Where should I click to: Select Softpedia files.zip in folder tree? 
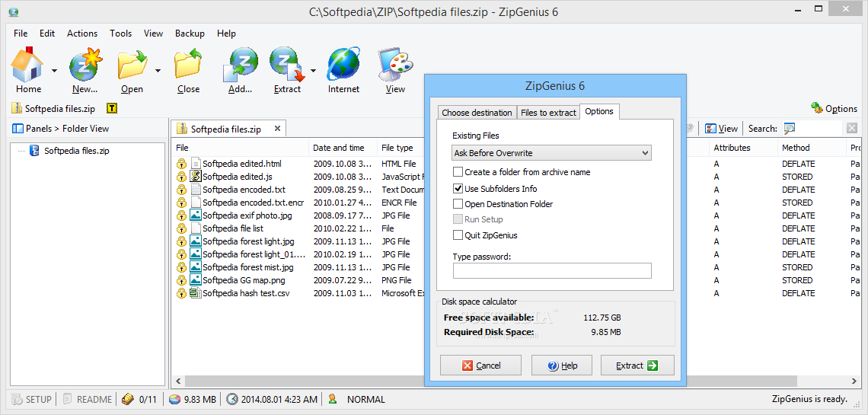(x=76, y=150)
